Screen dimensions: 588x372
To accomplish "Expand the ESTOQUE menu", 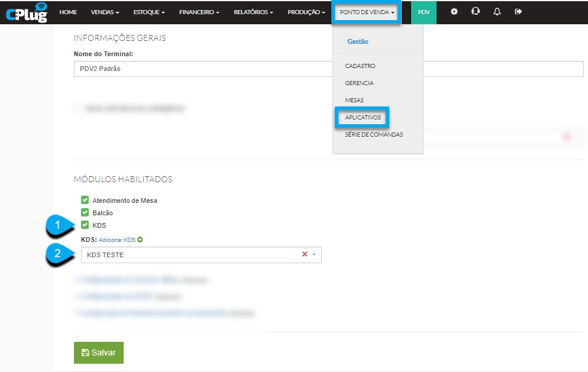I will 149,12.
